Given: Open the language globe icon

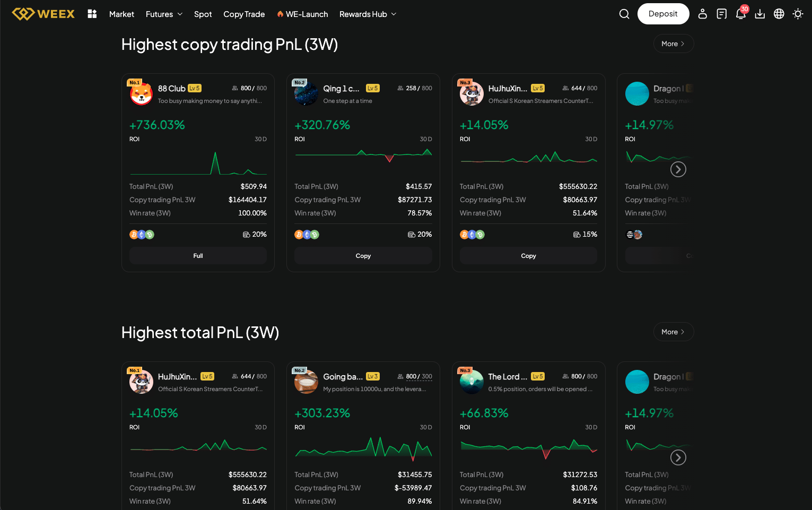Looking at the screenshot, I should [x=779, y=14].
